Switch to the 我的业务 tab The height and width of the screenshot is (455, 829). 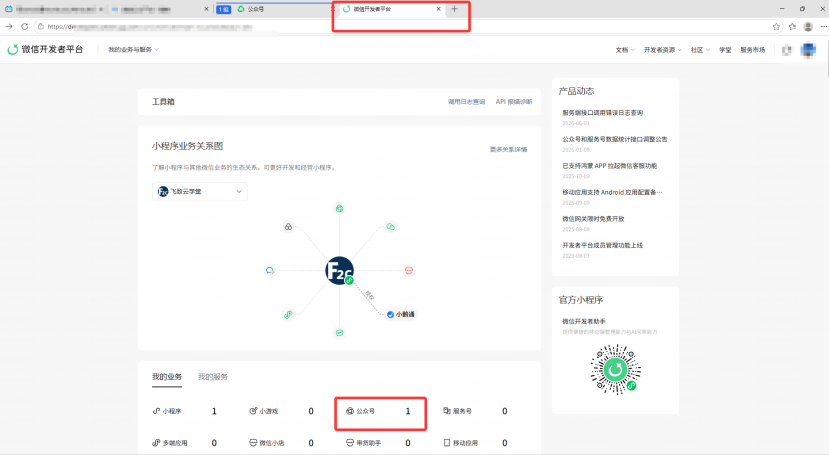167,377
